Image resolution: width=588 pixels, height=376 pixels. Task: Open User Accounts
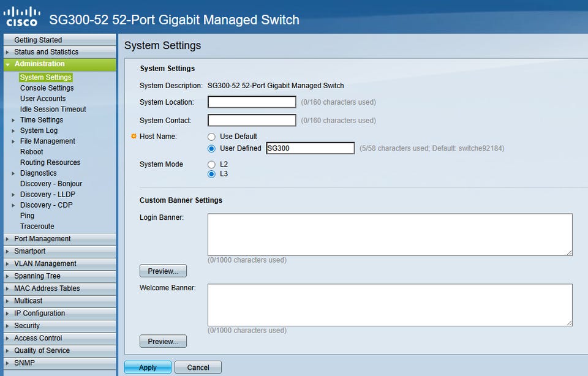click(43, 99)
